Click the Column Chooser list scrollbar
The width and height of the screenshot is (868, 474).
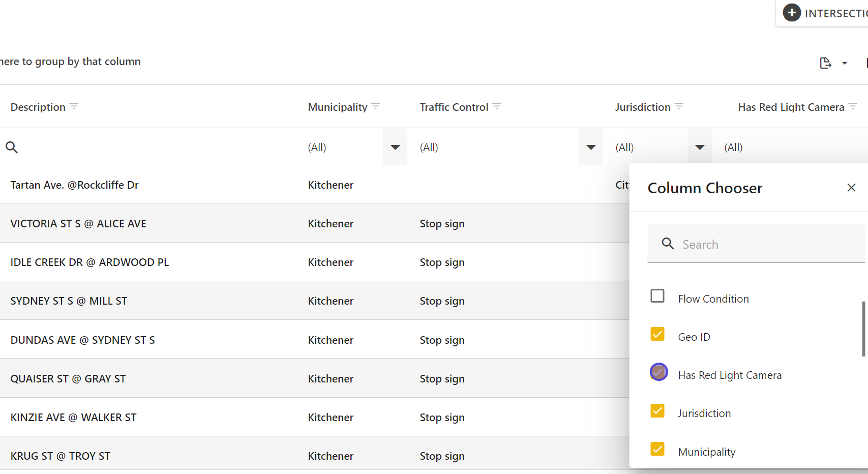(x=863, y=329)
